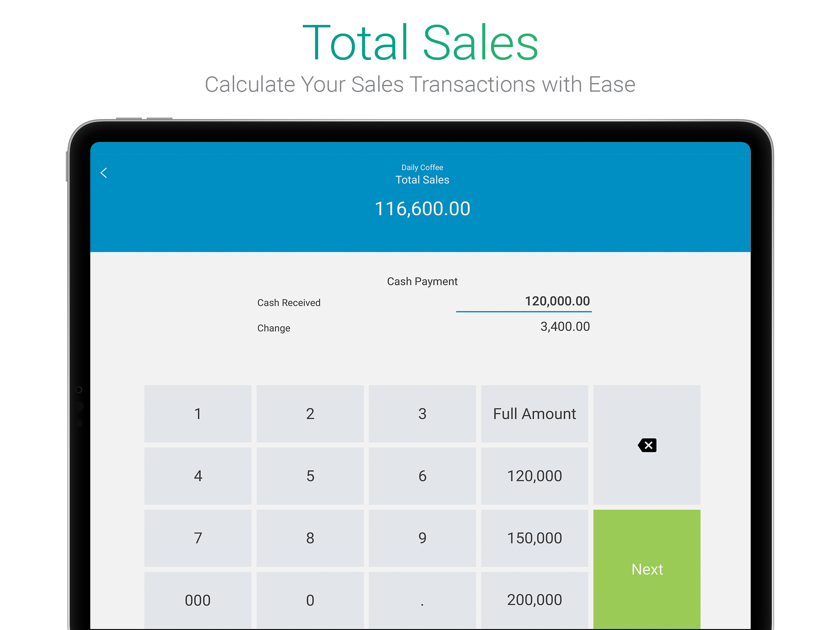The height and width of the screenshot is (630, 840).
Task: Tap the single 0 key
Action: coord(310,600)
